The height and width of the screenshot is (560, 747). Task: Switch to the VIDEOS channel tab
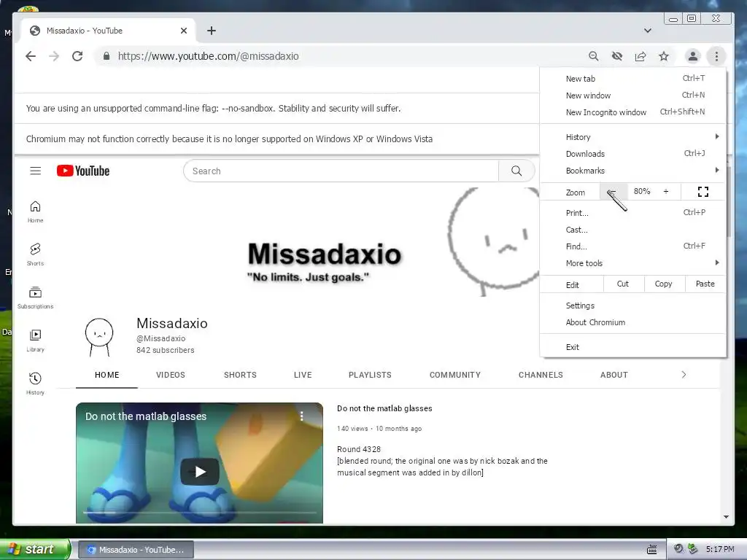[171, 375]
